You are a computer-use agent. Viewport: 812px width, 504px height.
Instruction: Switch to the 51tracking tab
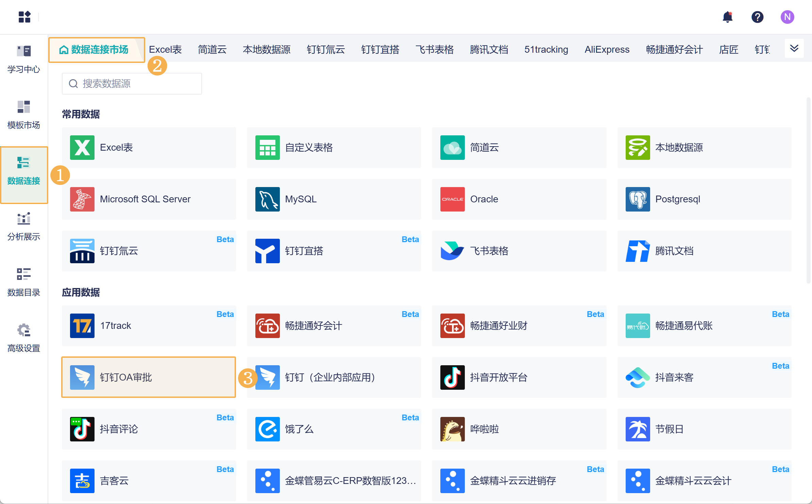point(546,50)
